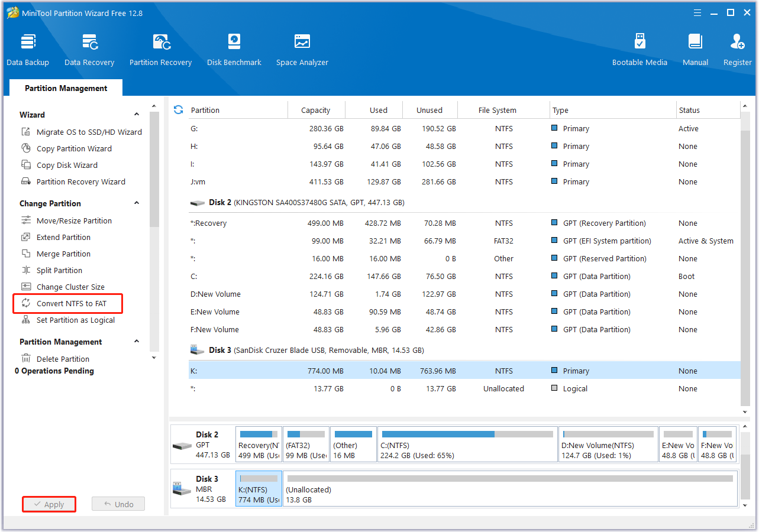Select Change Cluster Size
Image resolution: width=759 pixels, height=532 pixels.
(63, 287)
